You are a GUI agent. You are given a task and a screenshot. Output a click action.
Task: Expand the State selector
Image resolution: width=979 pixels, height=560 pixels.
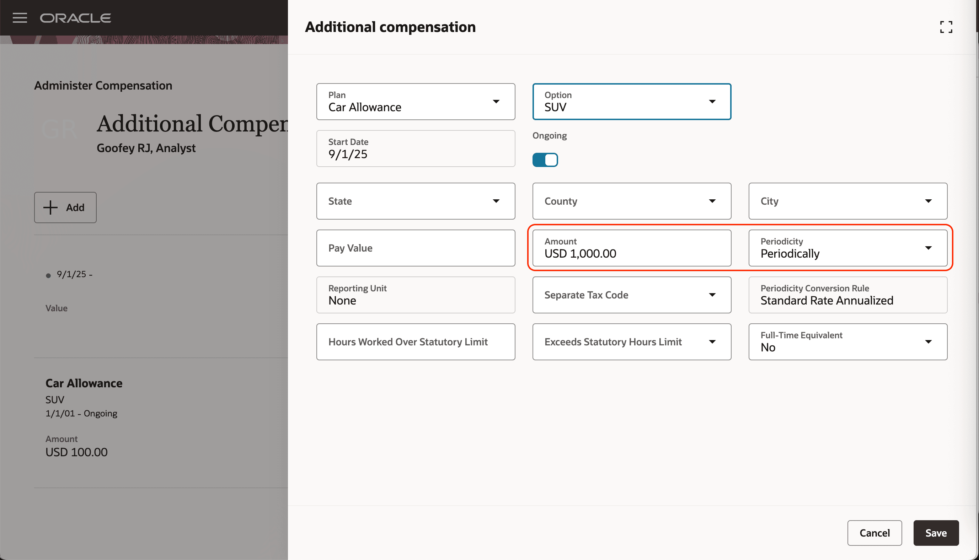pyautogui.click(x=497, y=201)
